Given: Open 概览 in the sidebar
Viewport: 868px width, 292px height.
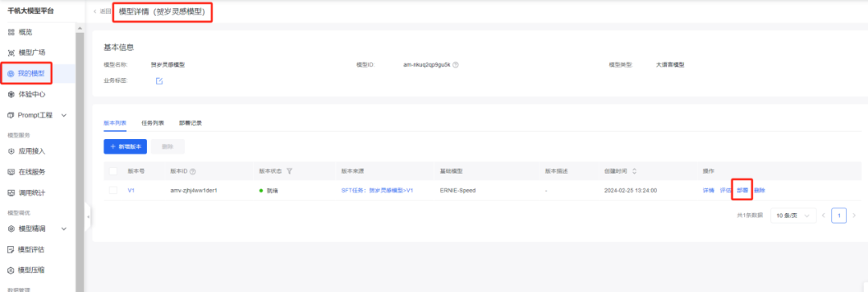Looking at the screenshot, I should coord(26,32).
